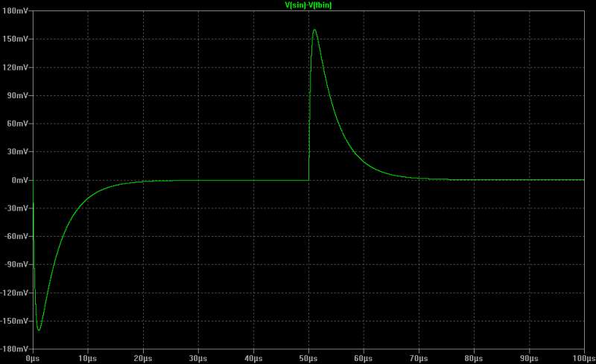Click the 30mV vertical axis label
596x364 pixels.
pos(17,152)
